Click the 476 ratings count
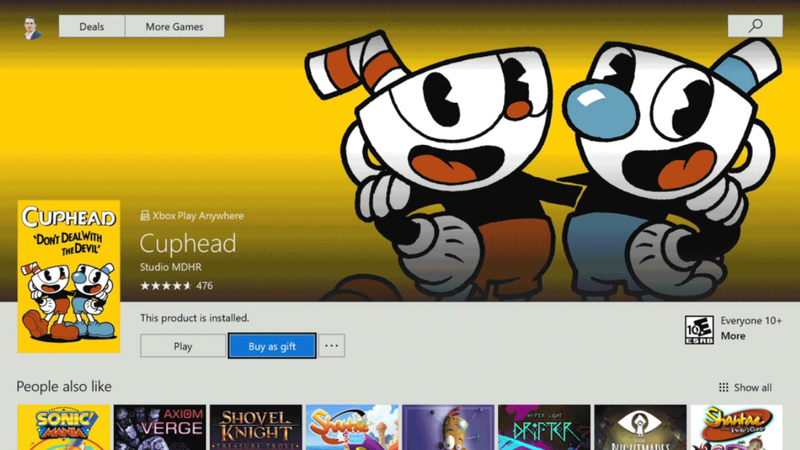 tap(205, 286)
